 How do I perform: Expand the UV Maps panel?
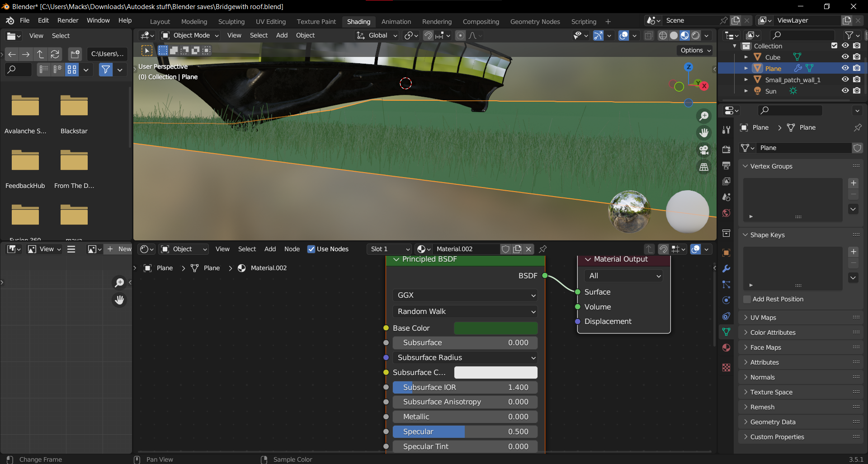tap(801, 318)
